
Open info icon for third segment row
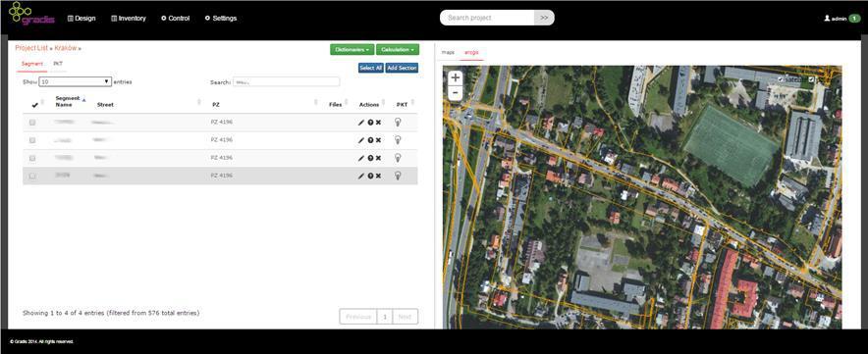tap(370, 158)
